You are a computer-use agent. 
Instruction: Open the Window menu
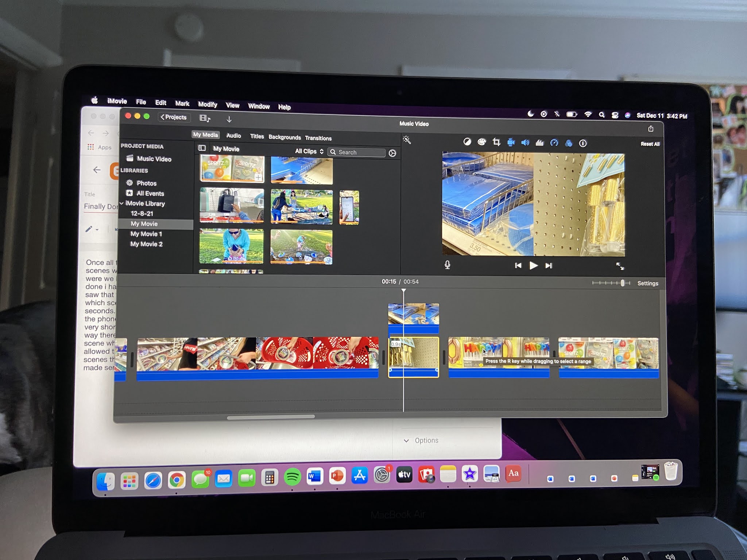click(x=259, y=106)
